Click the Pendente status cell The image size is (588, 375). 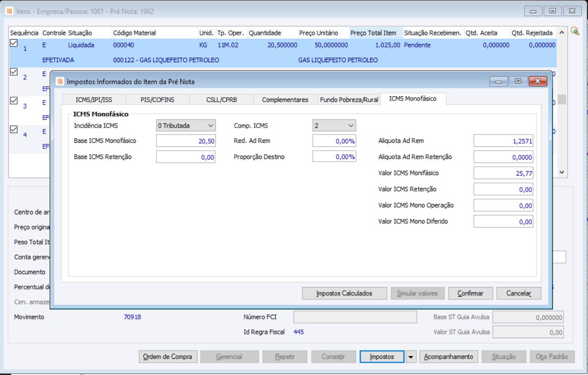click(x=418, y=45)
